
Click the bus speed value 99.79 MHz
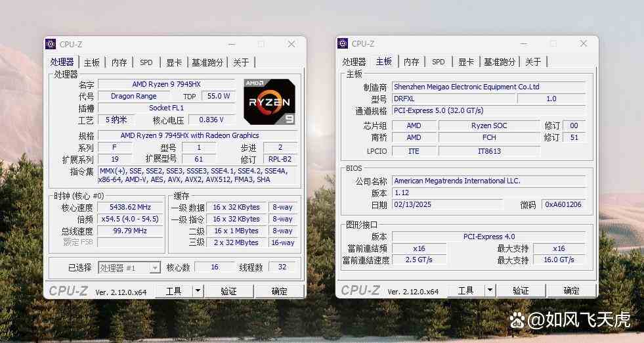point(130,231)
